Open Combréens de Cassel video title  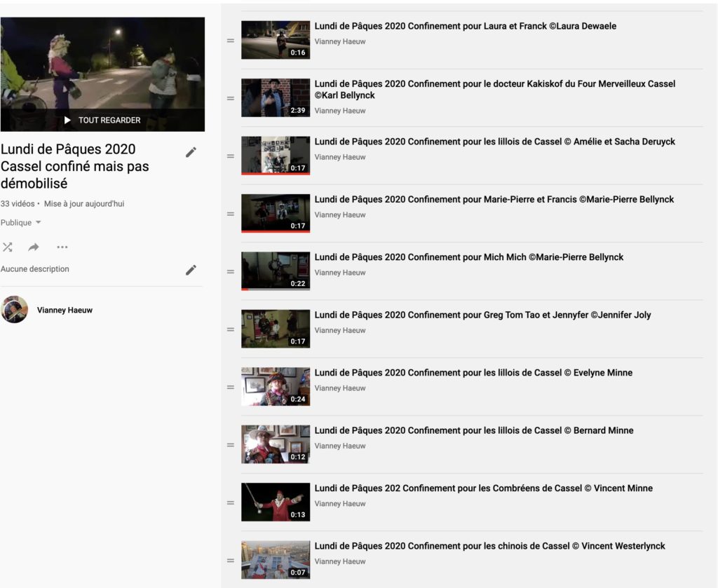484,488
